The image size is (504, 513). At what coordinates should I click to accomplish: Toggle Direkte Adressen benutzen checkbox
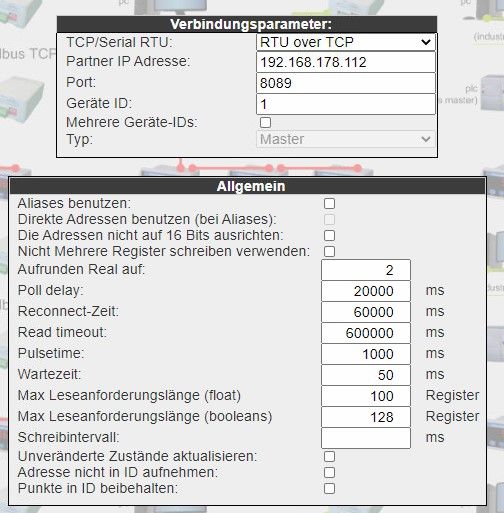point(329,220)
